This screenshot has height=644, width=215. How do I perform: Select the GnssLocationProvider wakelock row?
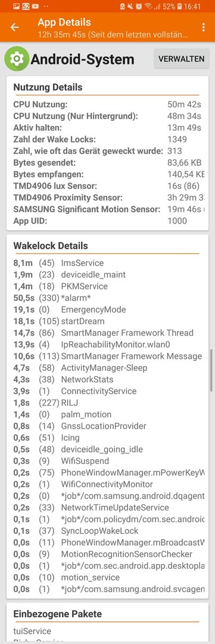pos(107,426)
